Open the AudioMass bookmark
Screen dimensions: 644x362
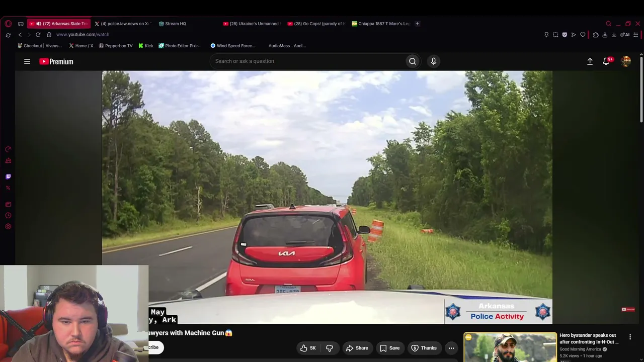tap(287, 46)
